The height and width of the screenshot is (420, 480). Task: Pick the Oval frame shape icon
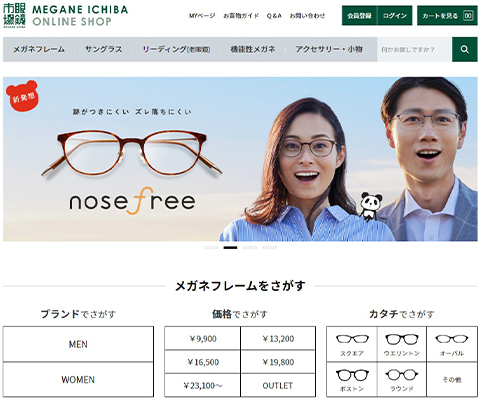pyautogui.click(x=452, y=339)
